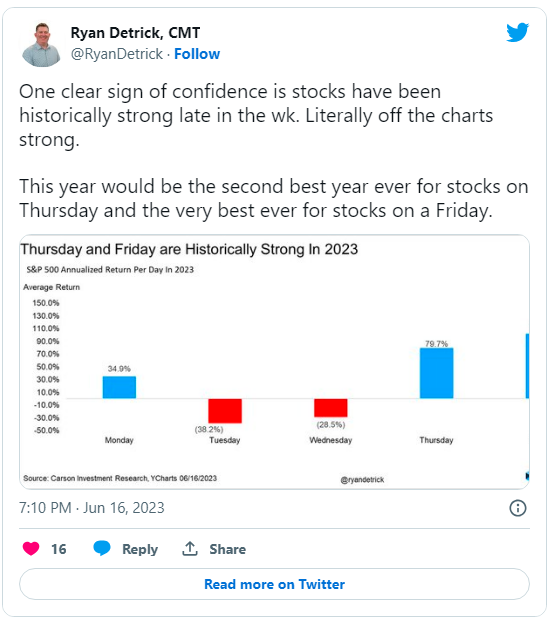The image size is (550, 621).
Task: Follow @RyanDetrick via the Follow link
Action: coord(197,54)
